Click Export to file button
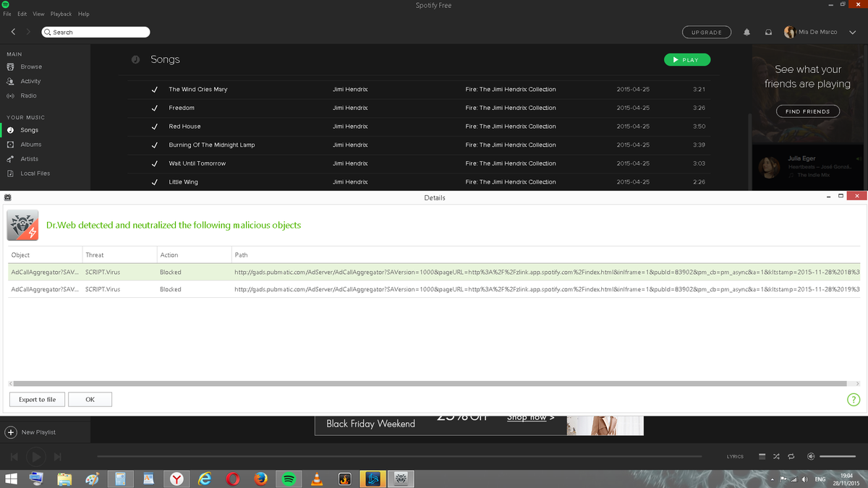Viewport: 868px width, 488px height. coord(37,400)
